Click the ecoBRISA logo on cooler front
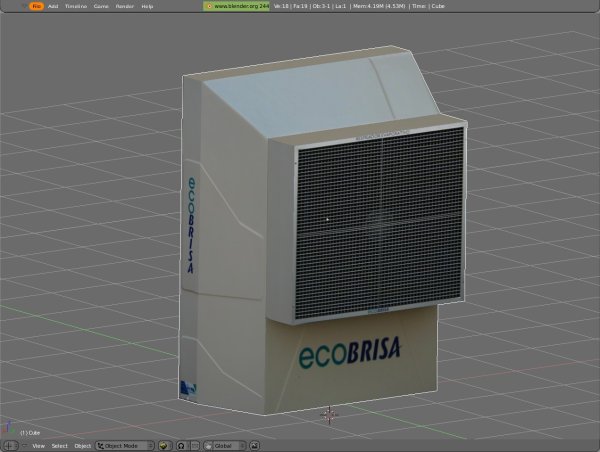Viewport: 600px width, 452px height. [348, 356]
